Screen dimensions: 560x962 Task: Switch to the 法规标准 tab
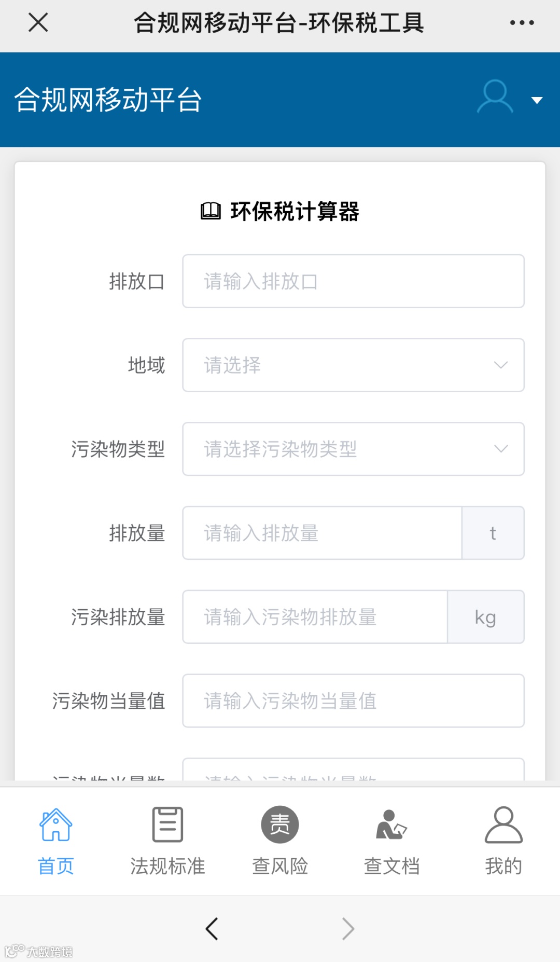coord(167,841)
